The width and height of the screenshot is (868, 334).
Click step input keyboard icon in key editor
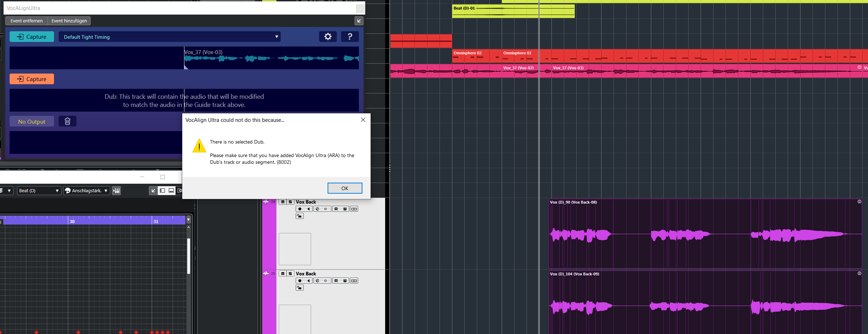(x=117, y=191)
